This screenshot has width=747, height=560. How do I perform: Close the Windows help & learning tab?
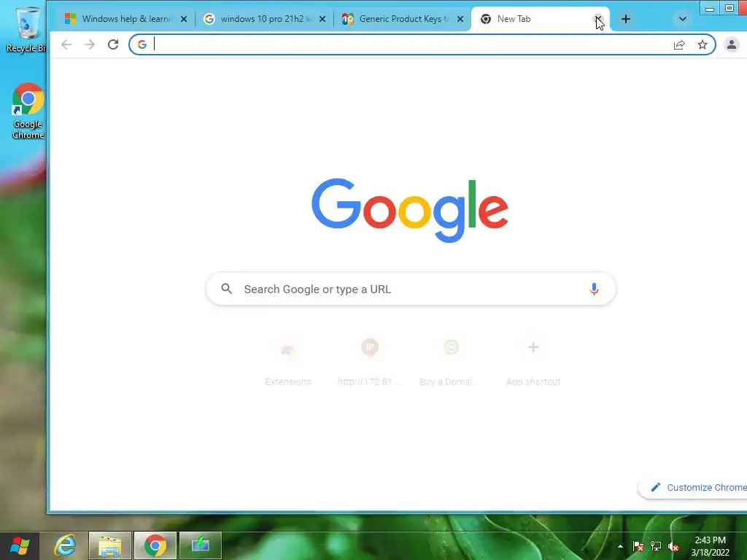[184, 19]
